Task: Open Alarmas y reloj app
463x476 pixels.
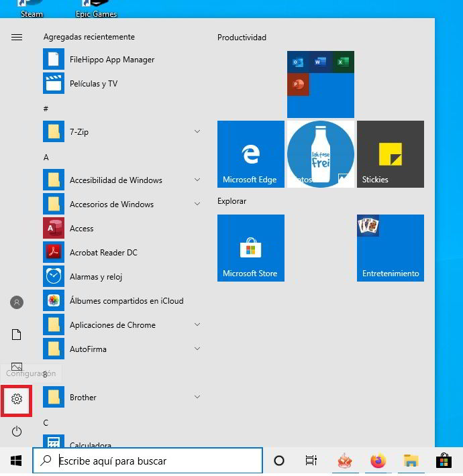Action: 96,277
